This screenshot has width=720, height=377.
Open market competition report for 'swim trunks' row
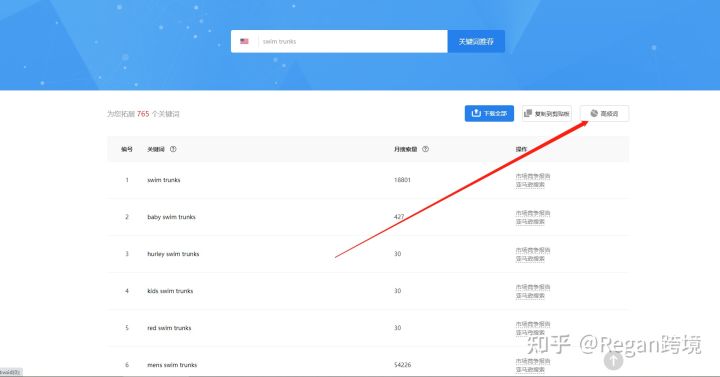click(x=533, y=176)
